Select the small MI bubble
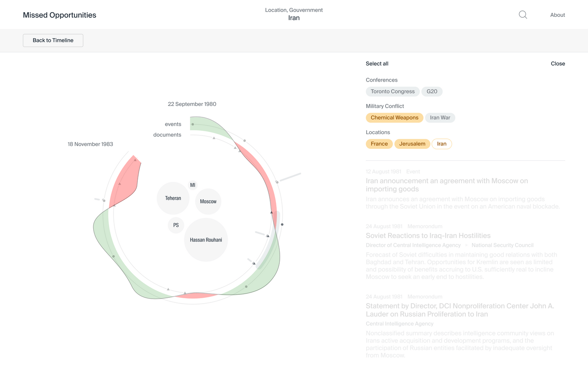The image size is (588, 368). pos(193,185)
